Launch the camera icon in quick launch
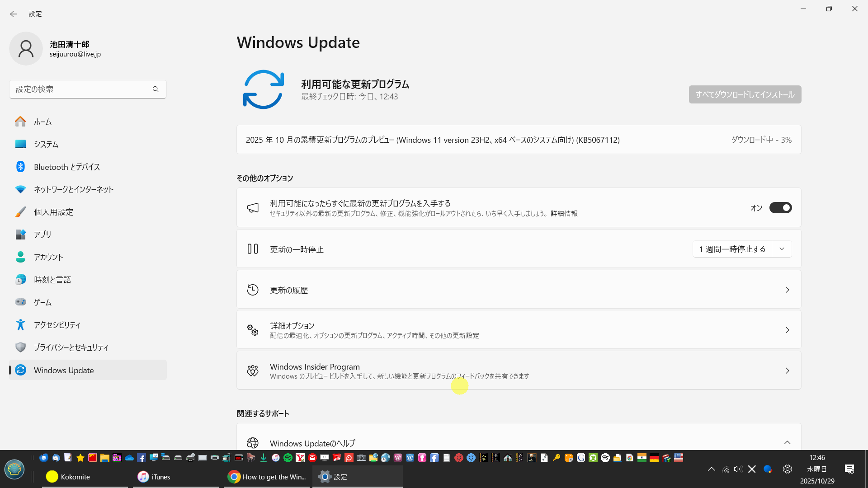Screen dimensions: 868x488 point(361,458)
